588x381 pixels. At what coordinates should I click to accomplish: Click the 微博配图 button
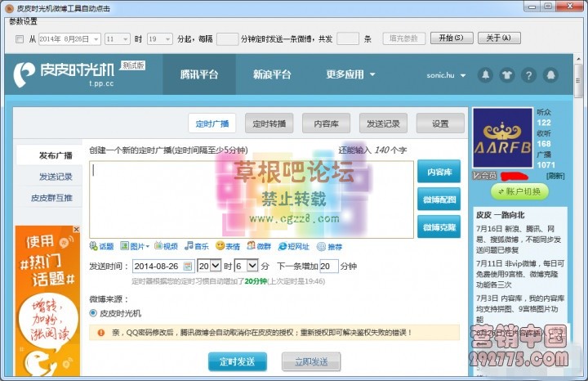coord(439,199)
